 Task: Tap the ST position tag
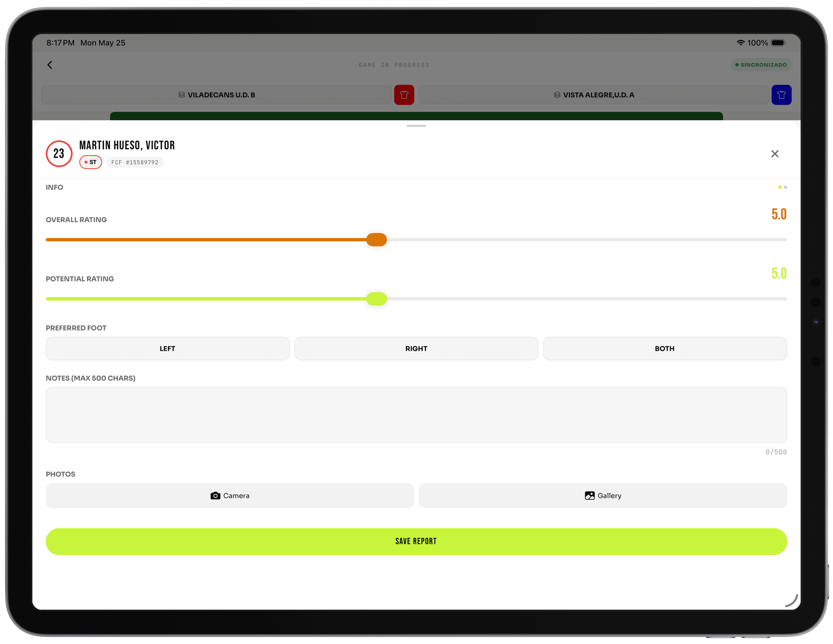click(90, 162)
